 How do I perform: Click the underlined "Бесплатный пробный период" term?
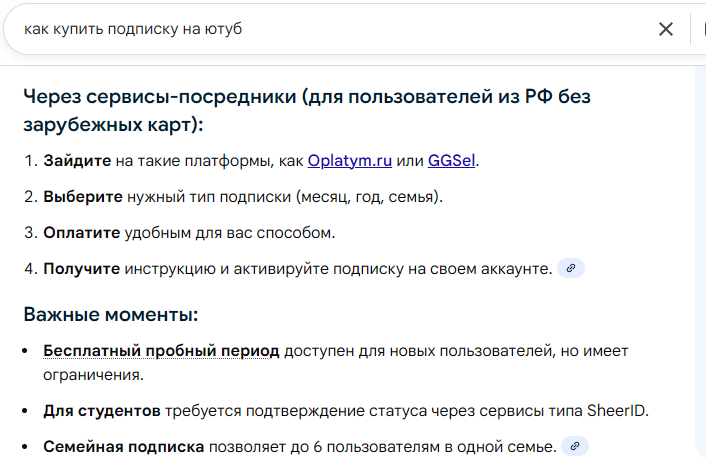pyautogui.click(x=161, y=351)
